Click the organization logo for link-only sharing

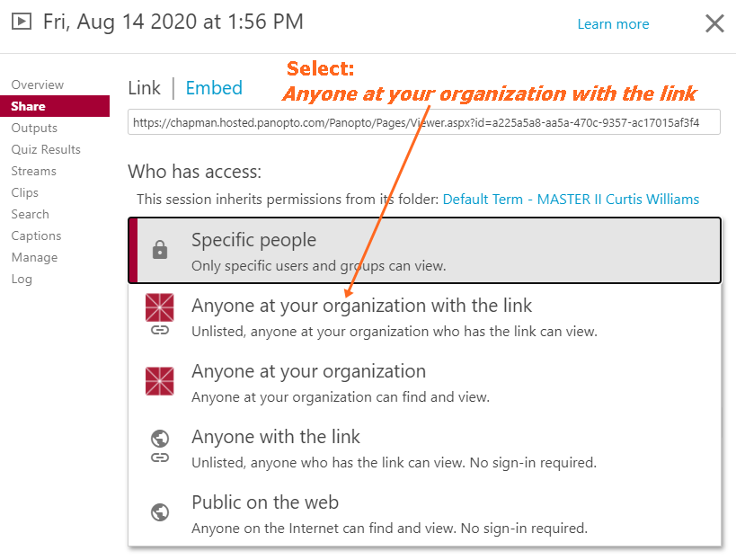160,307
